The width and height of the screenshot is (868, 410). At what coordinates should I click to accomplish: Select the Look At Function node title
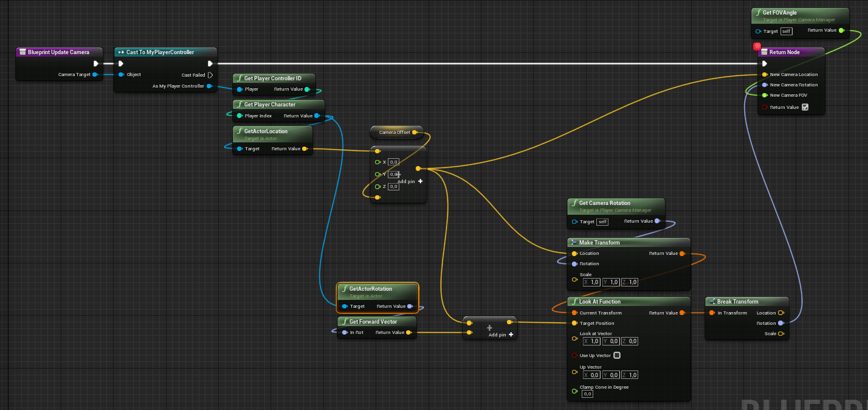(x=600, y=302)
